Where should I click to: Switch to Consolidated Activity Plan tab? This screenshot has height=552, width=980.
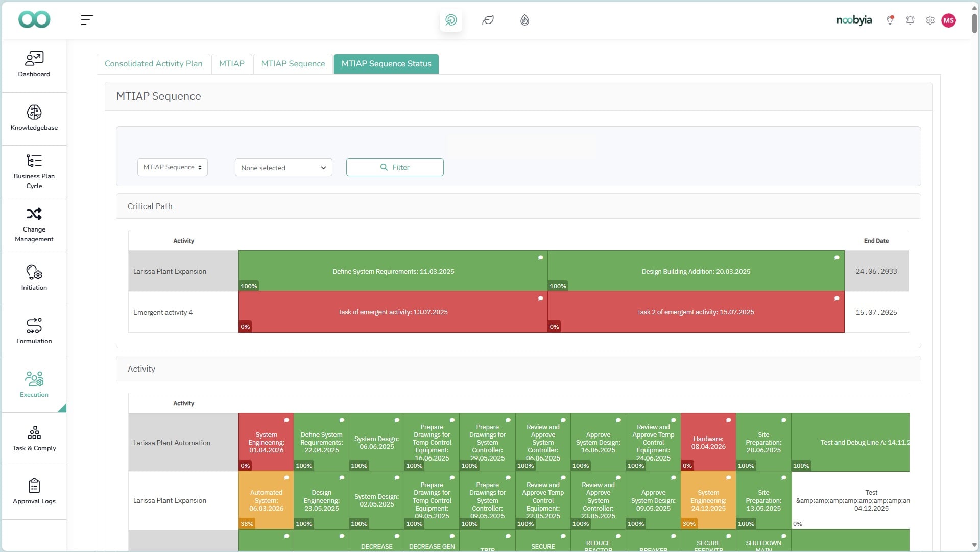pos(153,64)
